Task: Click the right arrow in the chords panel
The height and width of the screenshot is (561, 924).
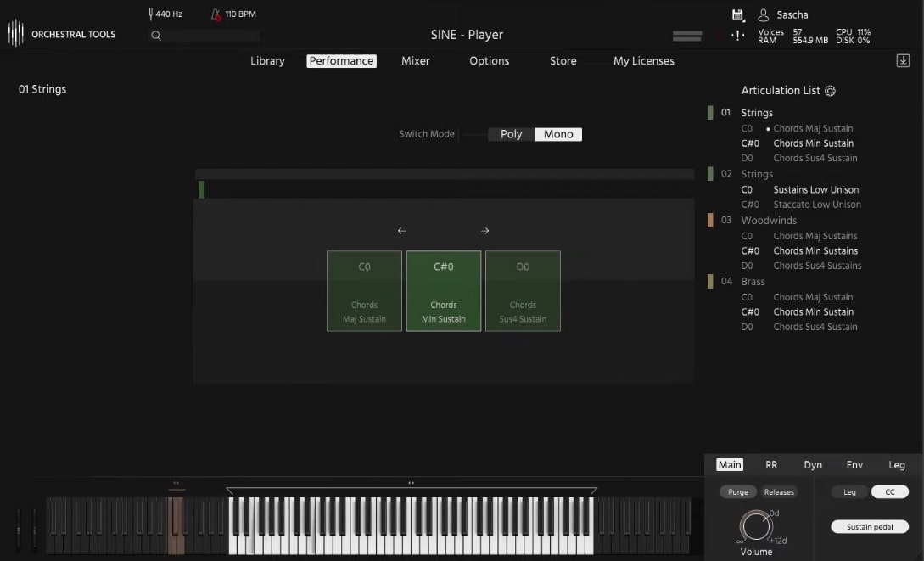Action: [484, 230]
